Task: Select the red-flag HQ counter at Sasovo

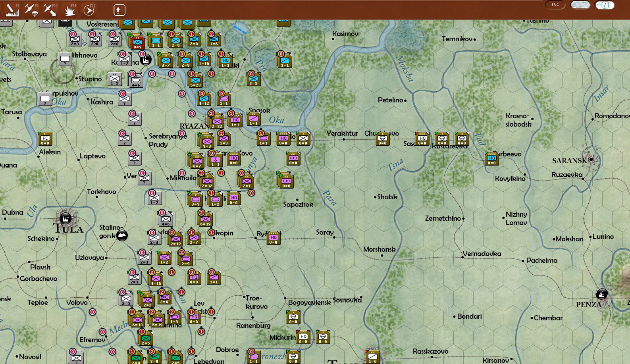Action: pos(422,139)
